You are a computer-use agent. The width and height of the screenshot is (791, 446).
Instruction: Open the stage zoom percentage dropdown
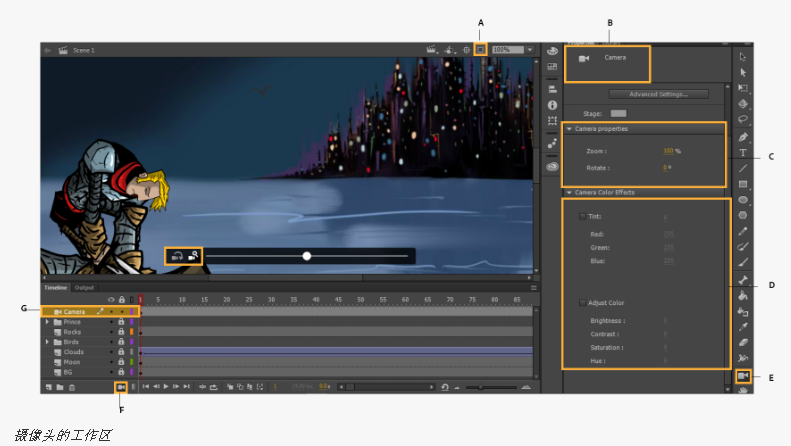[530, 49]
